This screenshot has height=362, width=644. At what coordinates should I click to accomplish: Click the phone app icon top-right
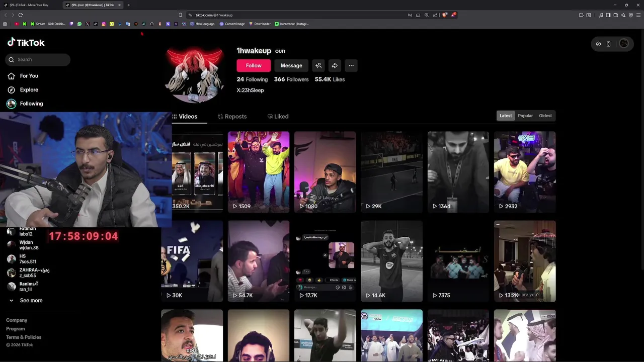608,44
